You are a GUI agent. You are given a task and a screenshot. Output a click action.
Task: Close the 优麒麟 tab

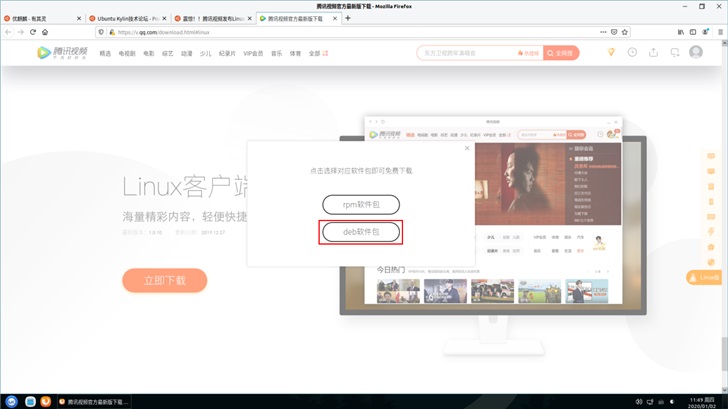[79, 19]
